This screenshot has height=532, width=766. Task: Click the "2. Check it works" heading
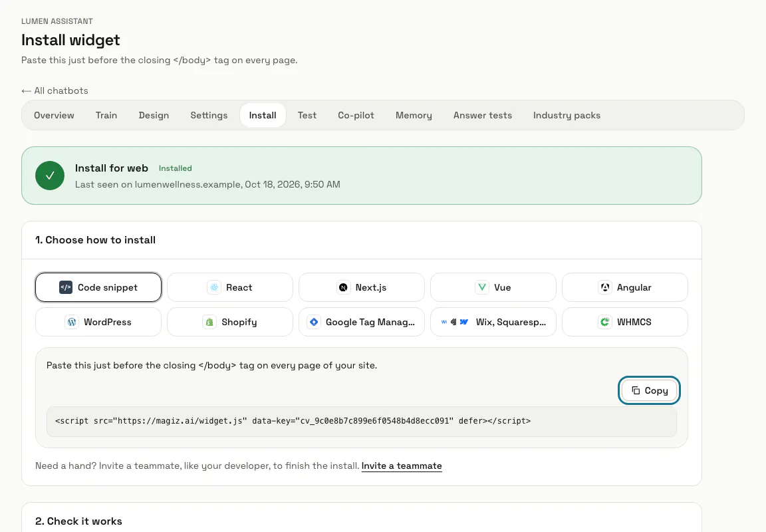pos(78,521)
